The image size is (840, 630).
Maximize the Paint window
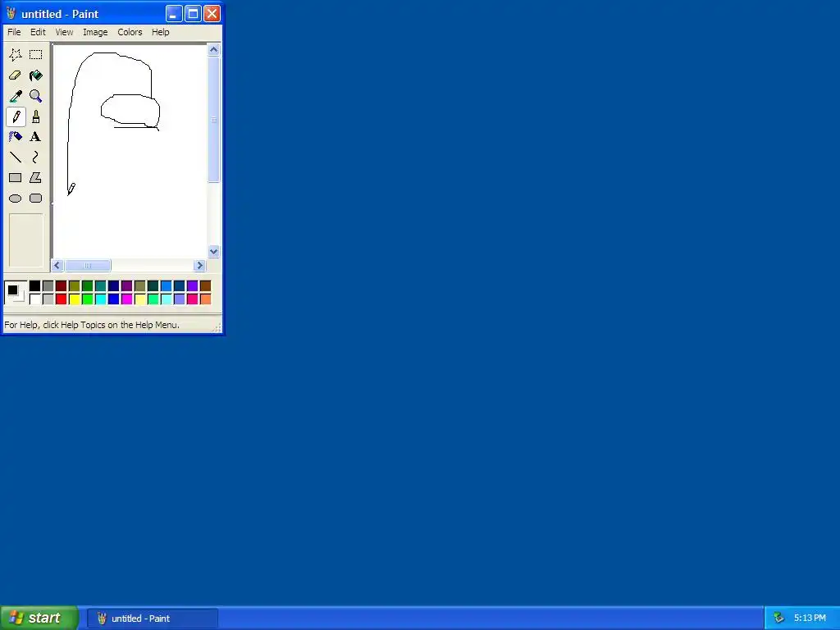tap(193, 13)
